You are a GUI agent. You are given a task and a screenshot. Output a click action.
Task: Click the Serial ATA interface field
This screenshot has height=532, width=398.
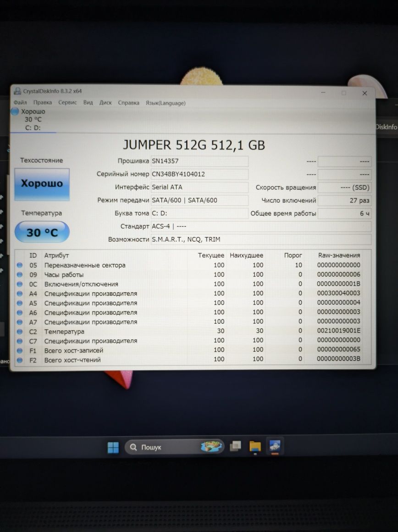(x=199, y=187)
